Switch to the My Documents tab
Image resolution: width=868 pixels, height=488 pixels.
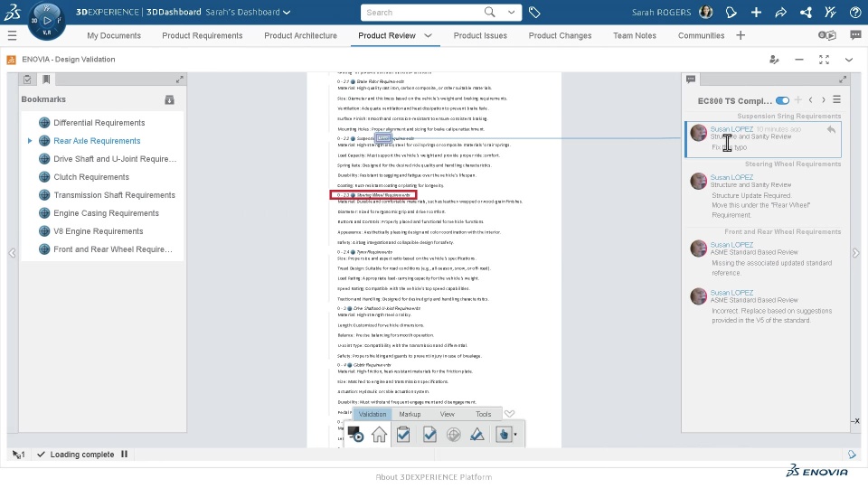tap(114, 35)
